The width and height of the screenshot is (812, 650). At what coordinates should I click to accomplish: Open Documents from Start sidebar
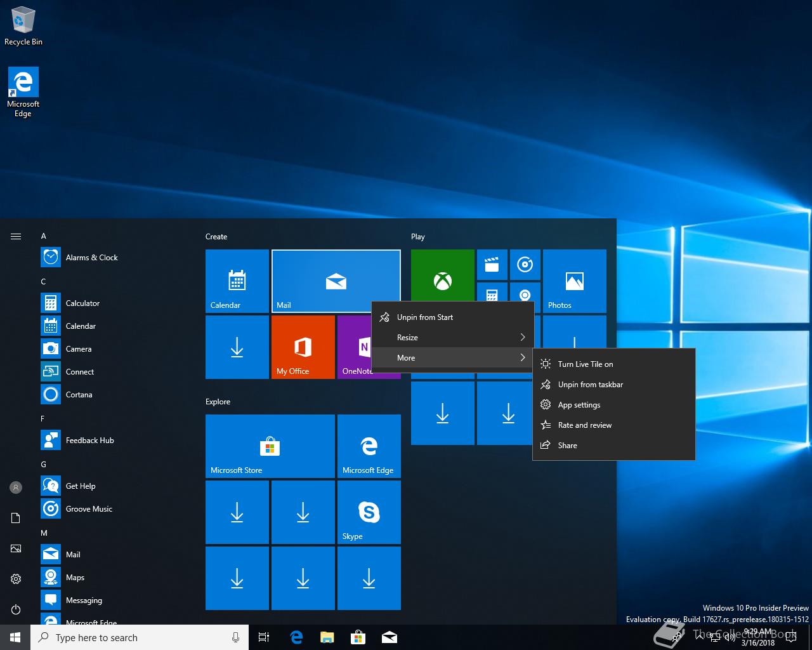(16, 518)
